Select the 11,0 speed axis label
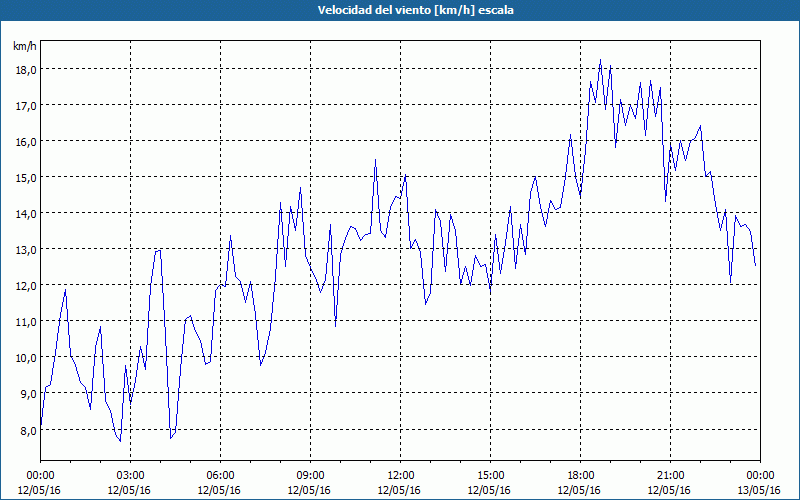This screenshot has height=500, width=800. (26, 322)
